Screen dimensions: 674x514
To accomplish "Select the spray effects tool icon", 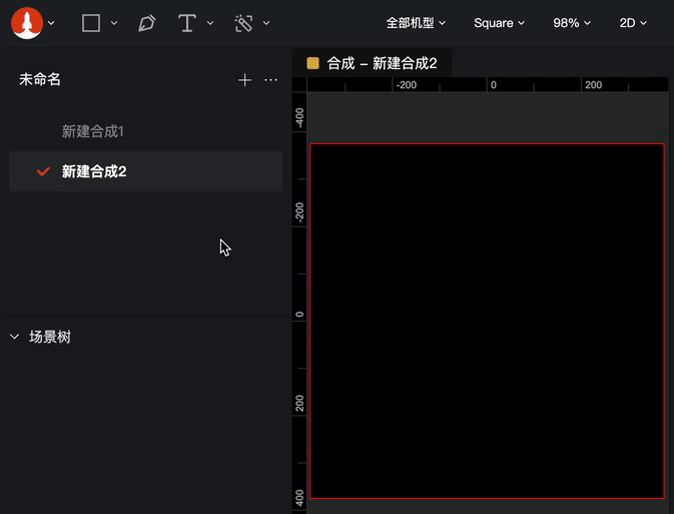I will [244, 23].
